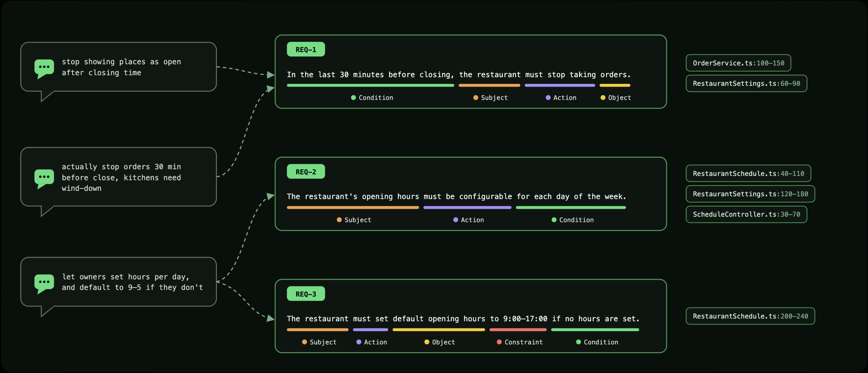Open RestaurantSettings.ts:60–90 code reference
The image size is (868, 373).
[x=746, y=83]
